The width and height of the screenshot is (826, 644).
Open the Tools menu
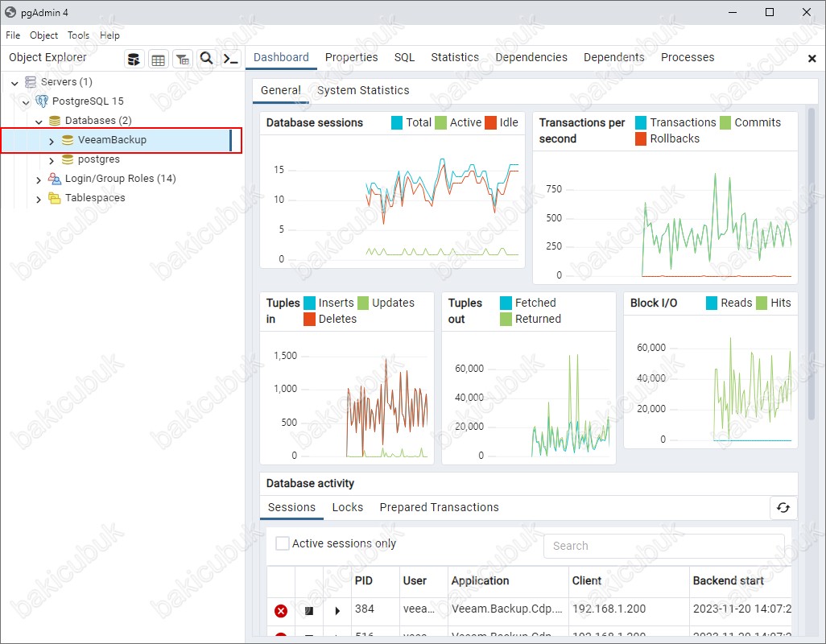(78, 35)
